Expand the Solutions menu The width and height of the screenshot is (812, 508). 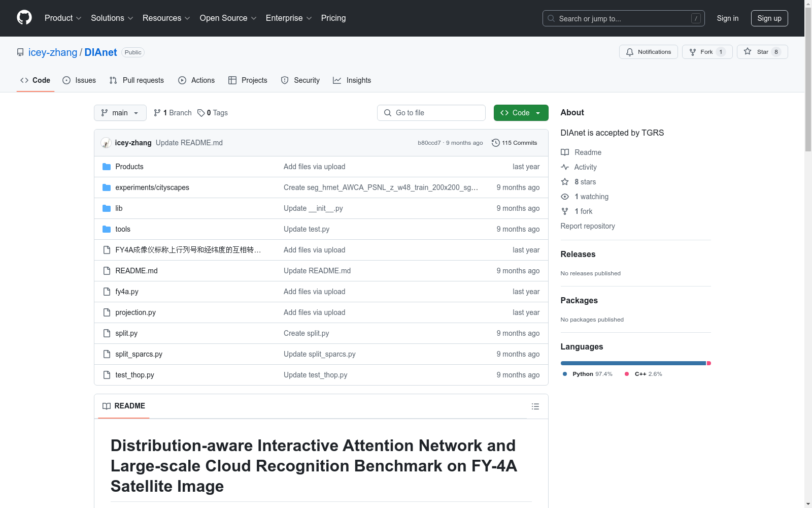click(112, 18)
